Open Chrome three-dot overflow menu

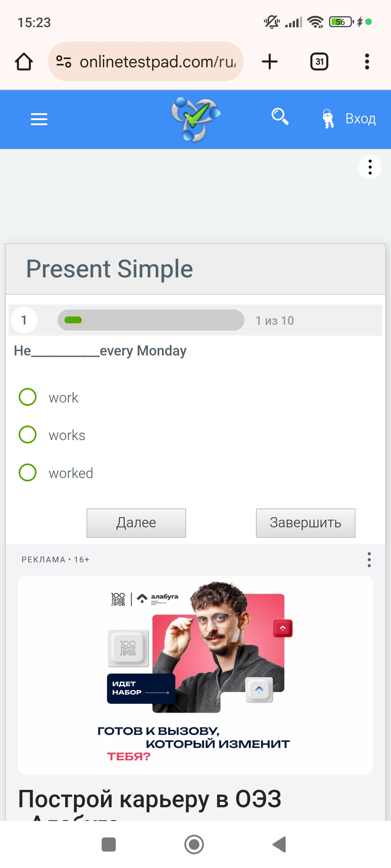367,61
